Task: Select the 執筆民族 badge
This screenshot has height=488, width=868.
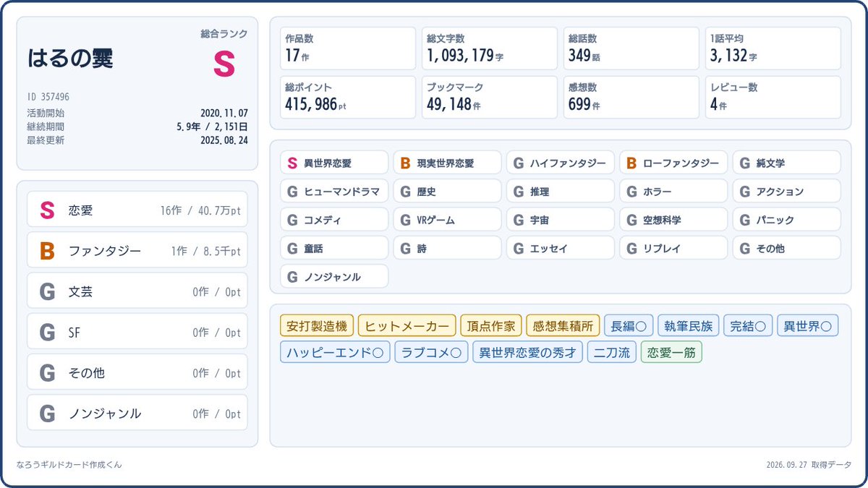Action: pyautogui.click(x=689, y=326)
